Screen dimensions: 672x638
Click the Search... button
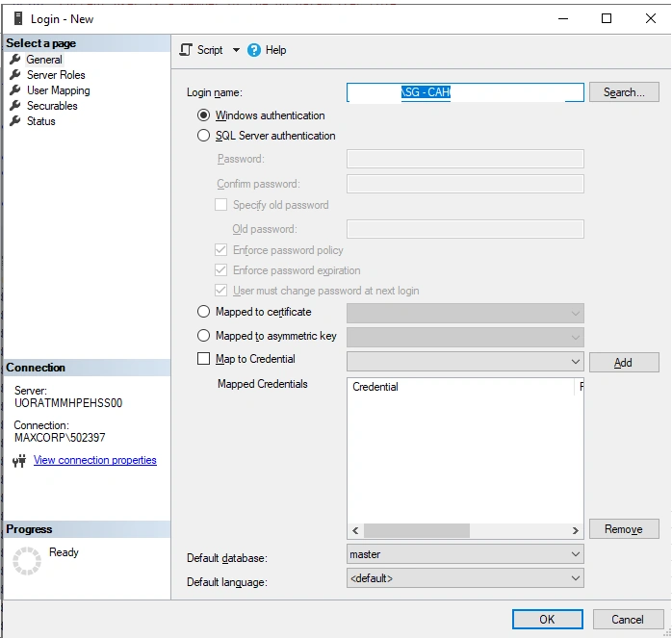tap(624, 92)
